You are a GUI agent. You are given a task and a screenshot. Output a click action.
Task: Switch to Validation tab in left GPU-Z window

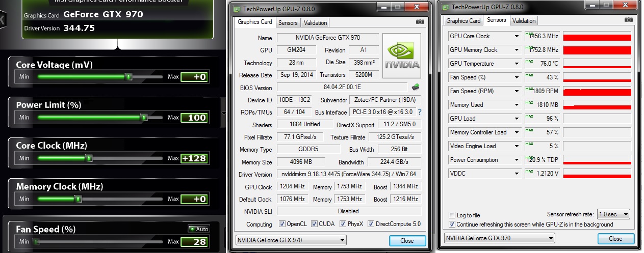[x=315, y=23]
